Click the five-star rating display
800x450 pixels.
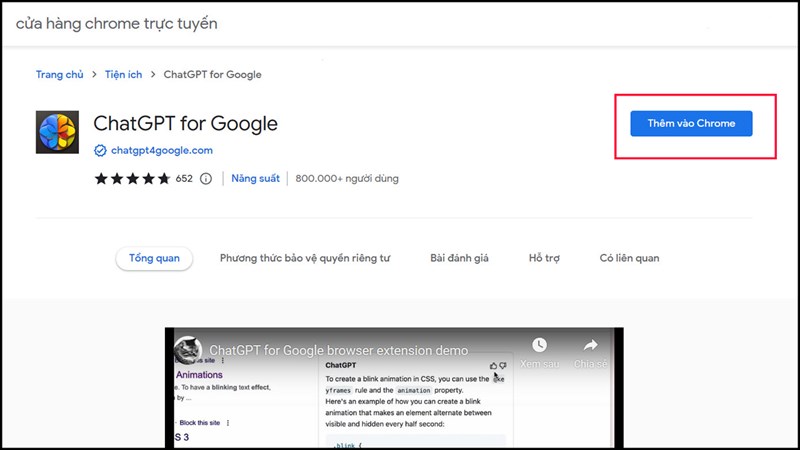point(132,179)
